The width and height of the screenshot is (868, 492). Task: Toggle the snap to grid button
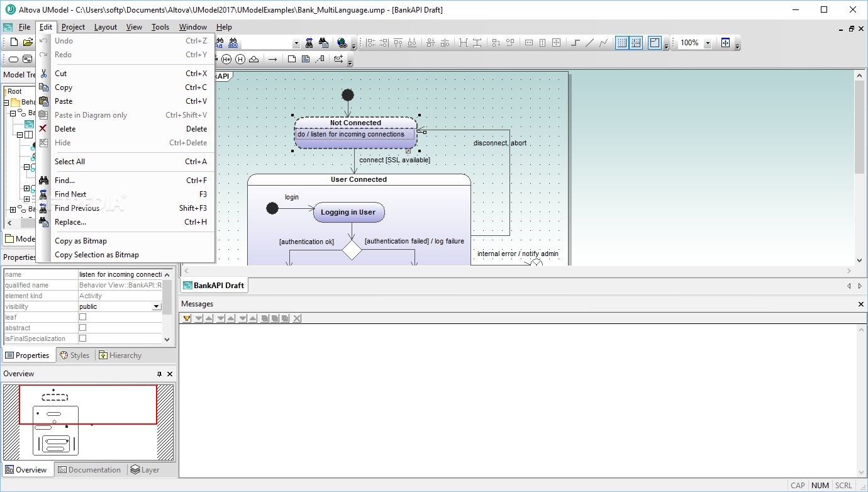[636, 43]
